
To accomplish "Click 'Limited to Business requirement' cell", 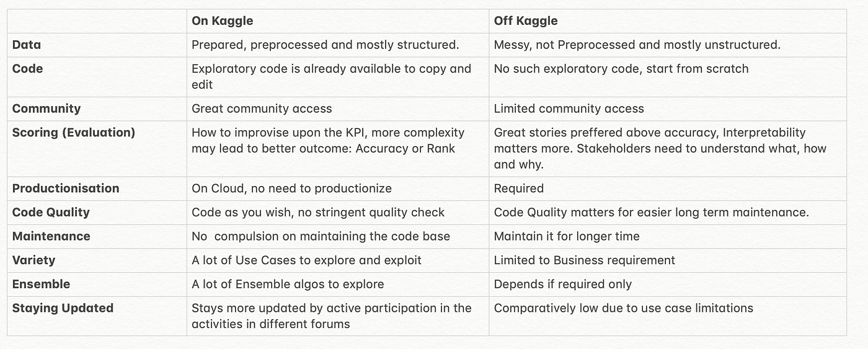I will pyautogui.click(x=585, y=260).
